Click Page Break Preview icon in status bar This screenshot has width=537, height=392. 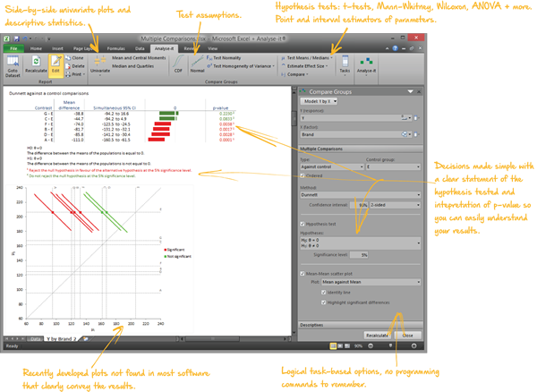coord(347,346)
